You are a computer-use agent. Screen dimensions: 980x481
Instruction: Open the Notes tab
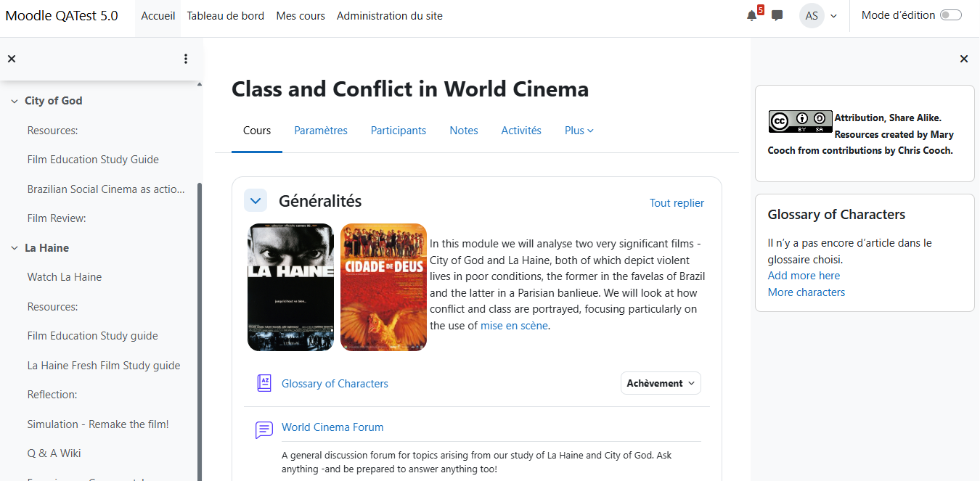pyautogui.click(x=464, y=131)
